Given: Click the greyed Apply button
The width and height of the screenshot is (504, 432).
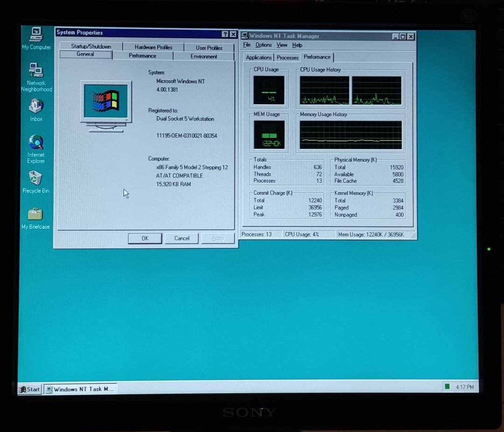Looking at the screenshot, I should pyautogui.click(x=218, y=238).
